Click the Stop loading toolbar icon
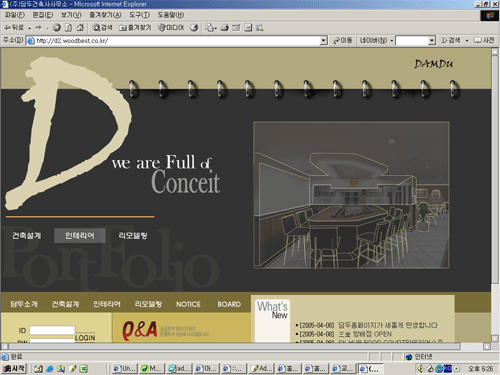 coord(57,28)
